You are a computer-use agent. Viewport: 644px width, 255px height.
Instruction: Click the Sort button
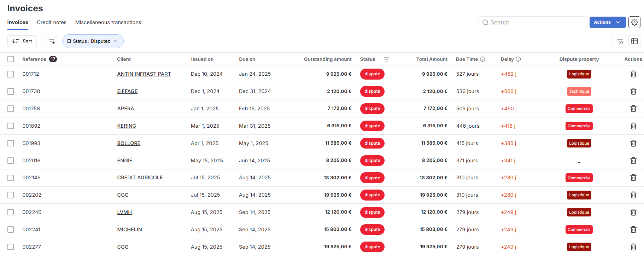22,41
